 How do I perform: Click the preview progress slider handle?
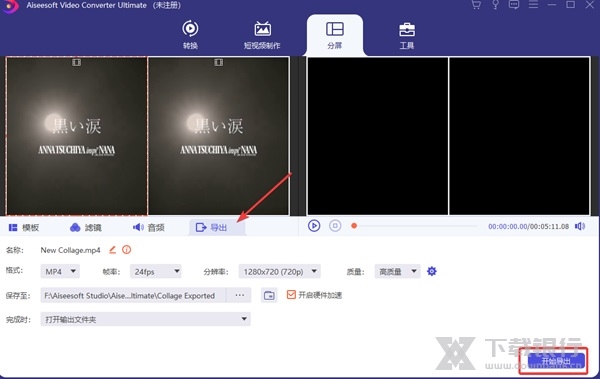pyautogui.click(x=354, y=226)
